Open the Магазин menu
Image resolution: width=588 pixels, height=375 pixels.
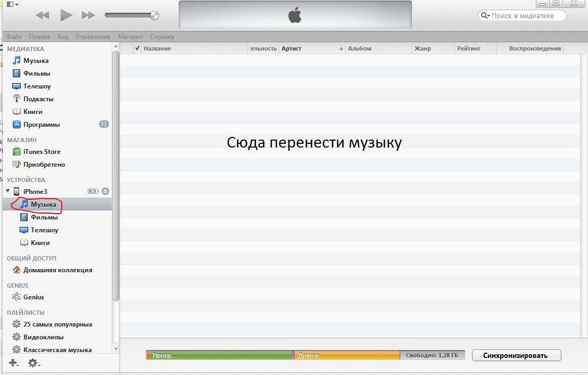(x=130, y=36)
